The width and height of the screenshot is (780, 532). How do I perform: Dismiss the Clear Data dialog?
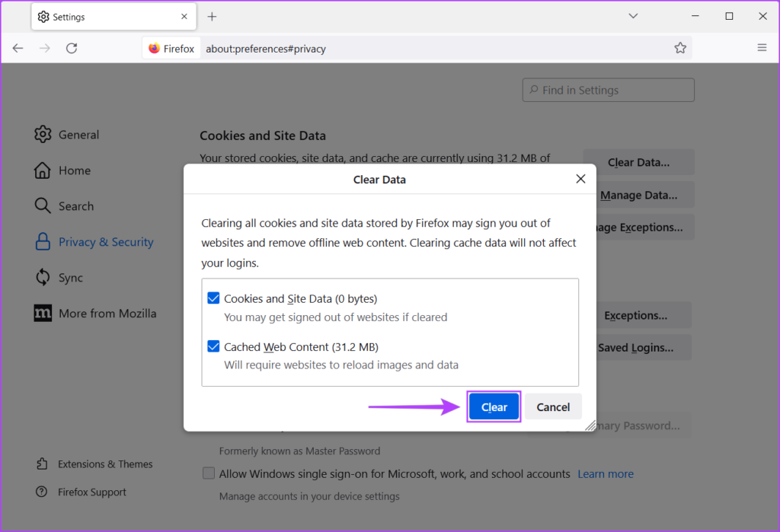[x=580, y=179]
